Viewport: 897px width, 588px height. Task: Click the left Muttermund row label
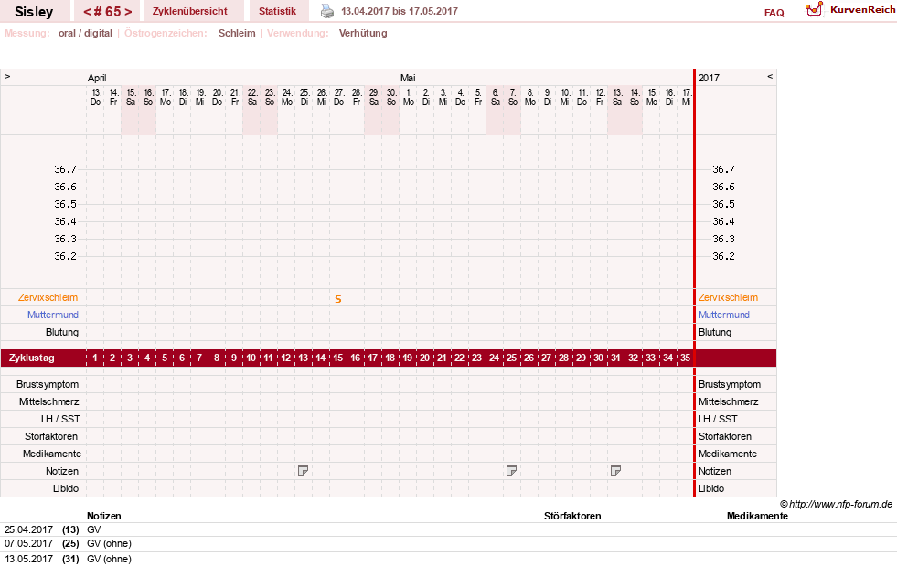(x=53, y=315)
